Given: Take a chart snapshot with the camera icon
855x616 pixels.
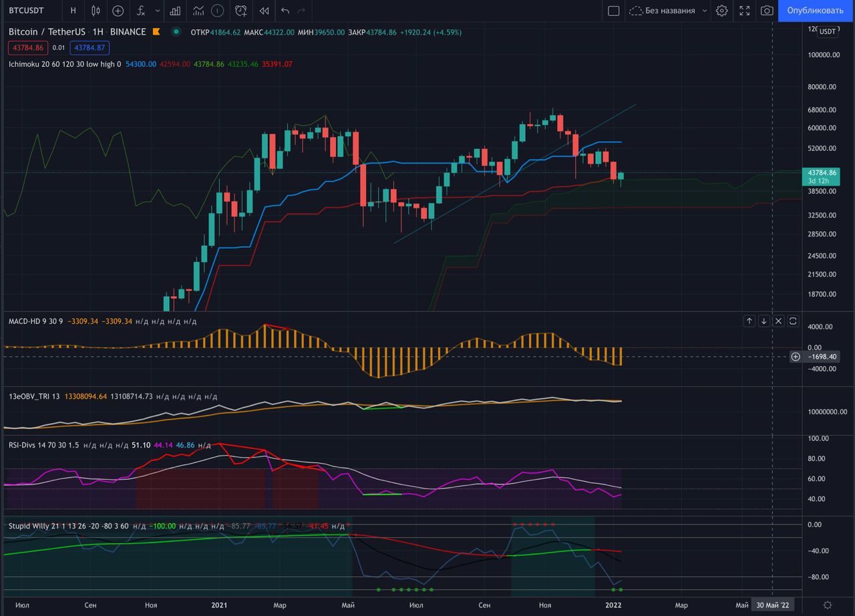Looking at the screenshot, I should point(767,11).
